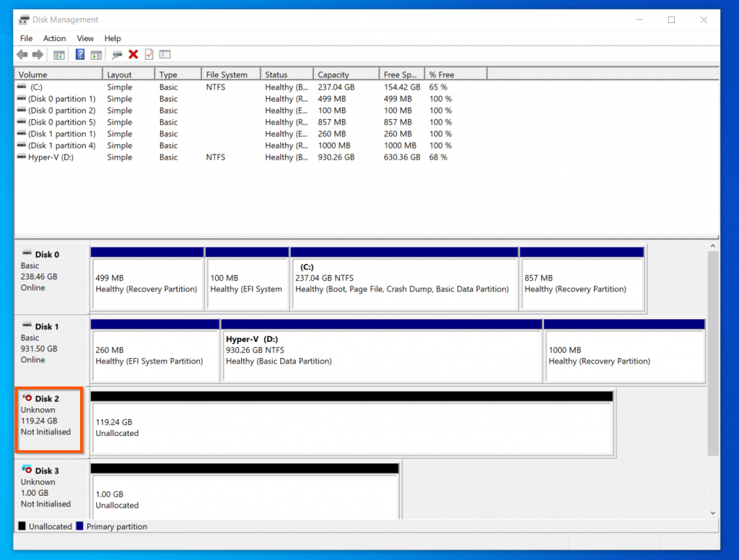Select the Hyper-V (D:) partition block
This screenshot has height=560, width=739.
tap(381, 352)
